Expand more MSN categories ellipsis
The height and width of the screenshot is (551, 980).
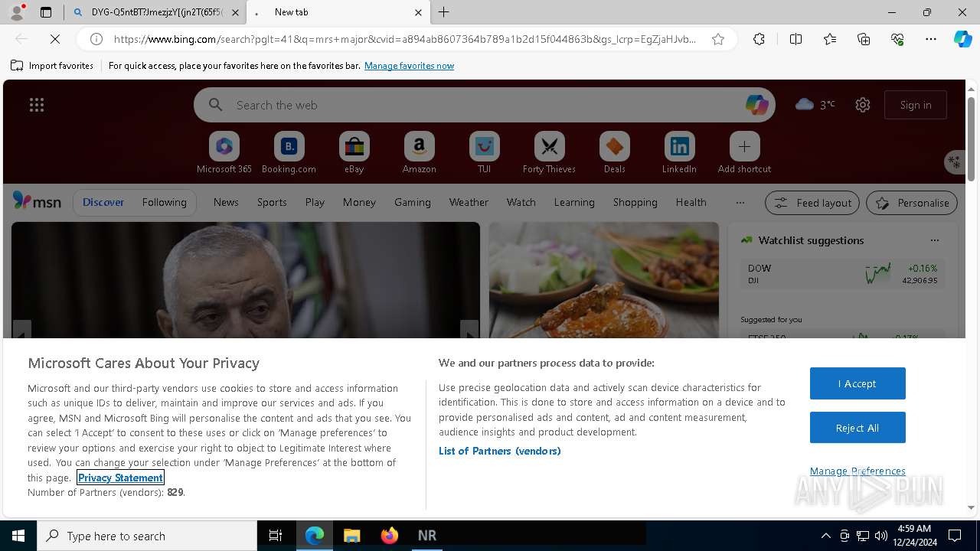[740, 202]
